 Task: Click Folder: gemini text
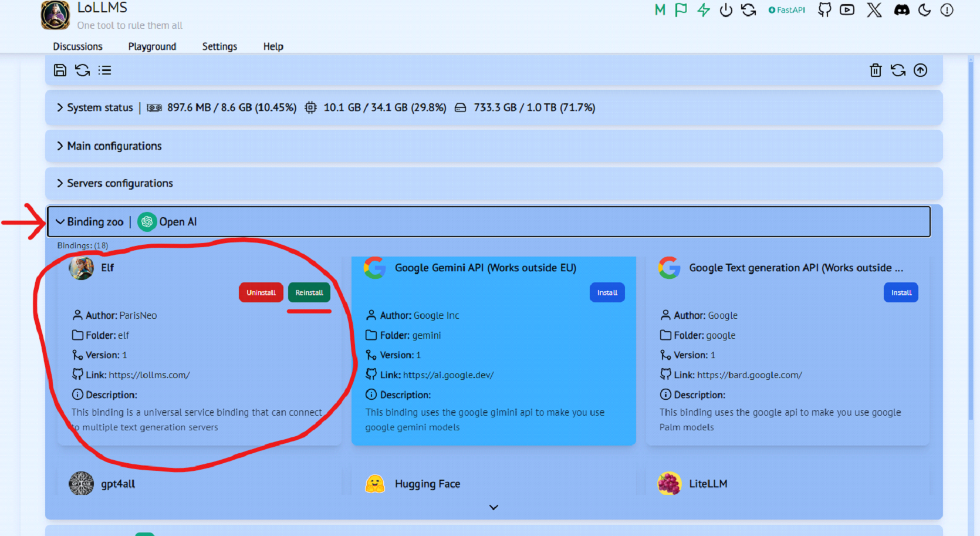[410, 335]
